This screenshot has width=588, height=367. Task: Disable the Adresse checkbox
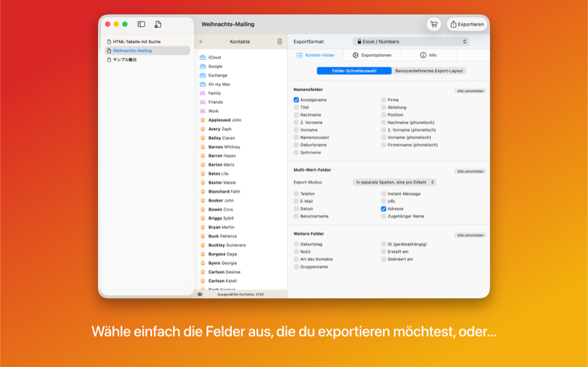[384, 209]
